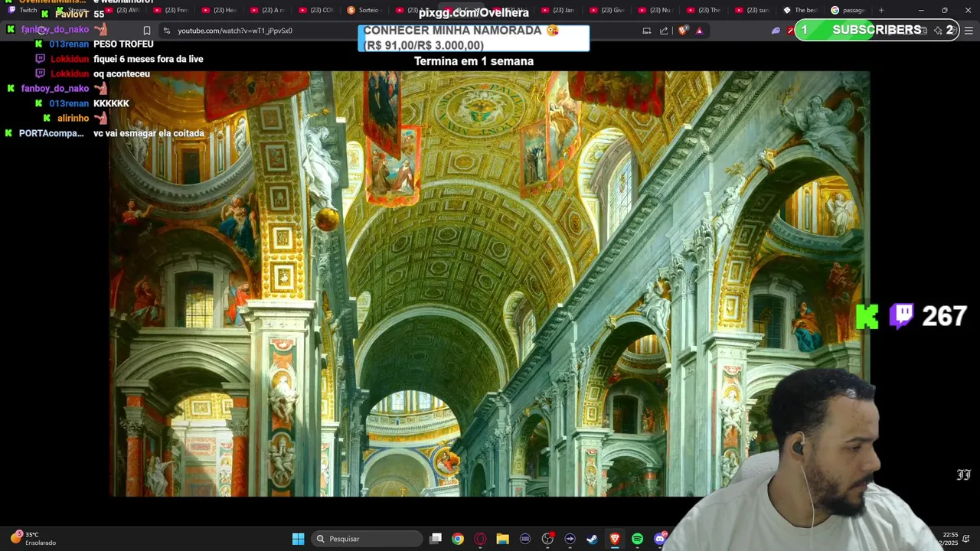This screenshot has width=980, height=551.
Task: Click the Brave Rewards triangle icon
Action: [x=699, y=31]
